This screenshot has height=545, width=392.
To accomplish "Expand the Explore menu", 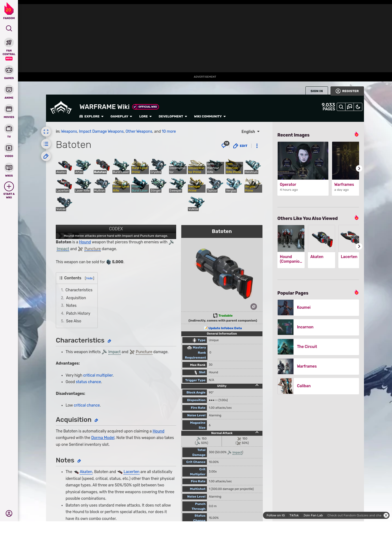I will [91, 116].
